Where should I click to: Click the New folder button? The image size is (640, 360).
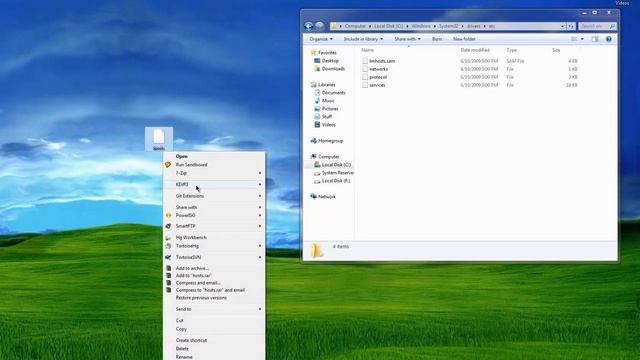[x=464, y=39]
